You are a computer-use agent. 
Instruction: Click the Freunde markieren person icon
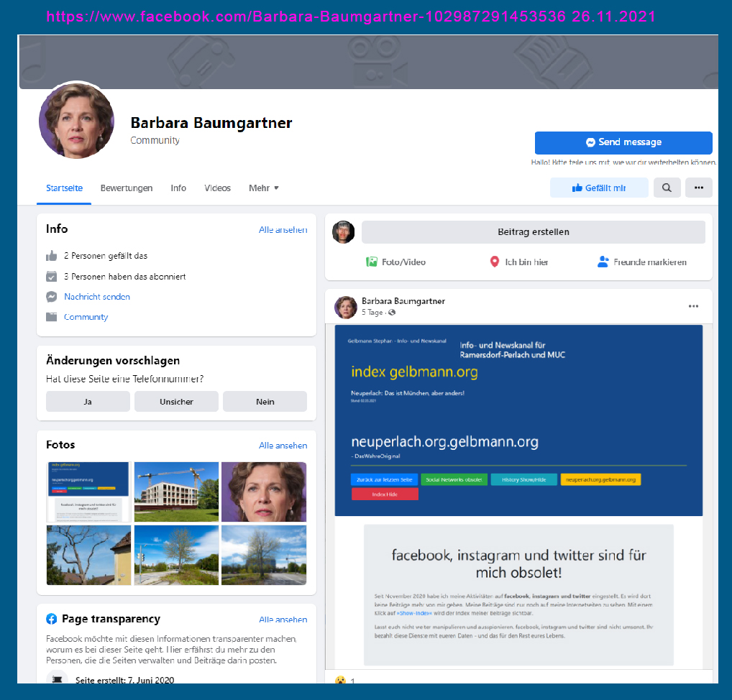click(603, 262)
